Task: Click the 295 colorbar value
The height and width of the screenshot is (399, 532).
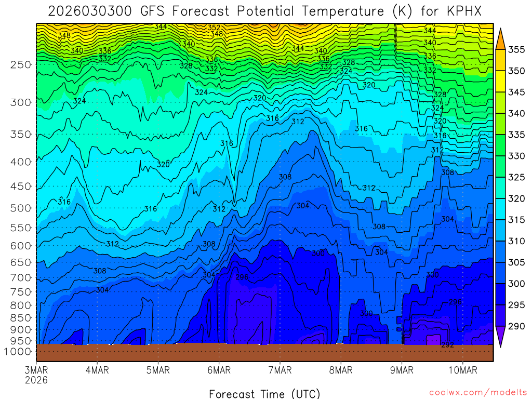Action: click(516, 305)
